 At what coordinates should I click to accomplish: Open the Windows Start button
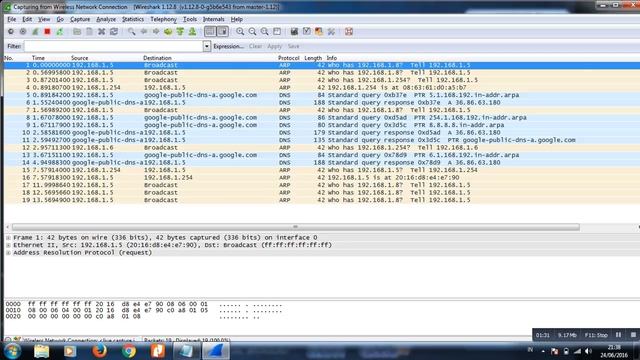pos(12,351)
